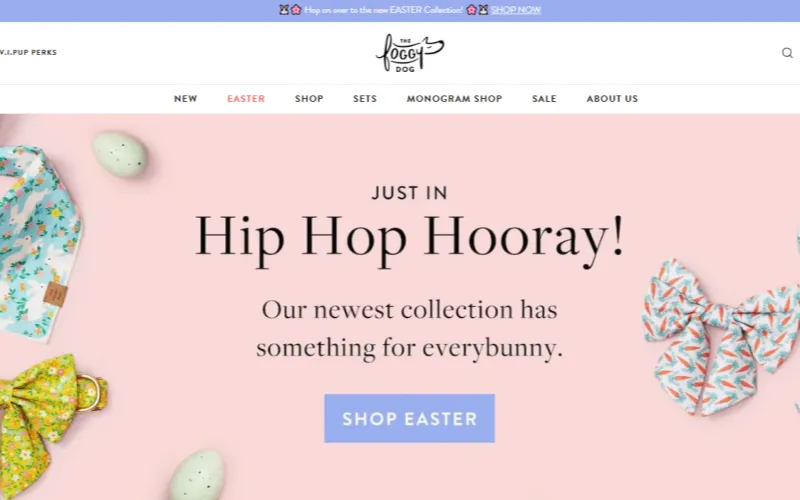Go to the SETS page

(x=365, y=98)
